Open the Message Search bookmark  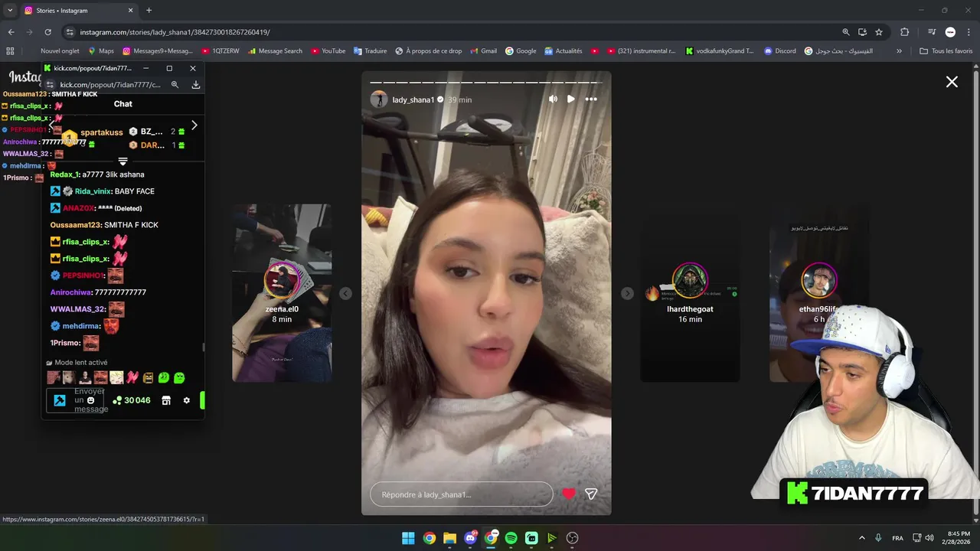pos(275,51)
